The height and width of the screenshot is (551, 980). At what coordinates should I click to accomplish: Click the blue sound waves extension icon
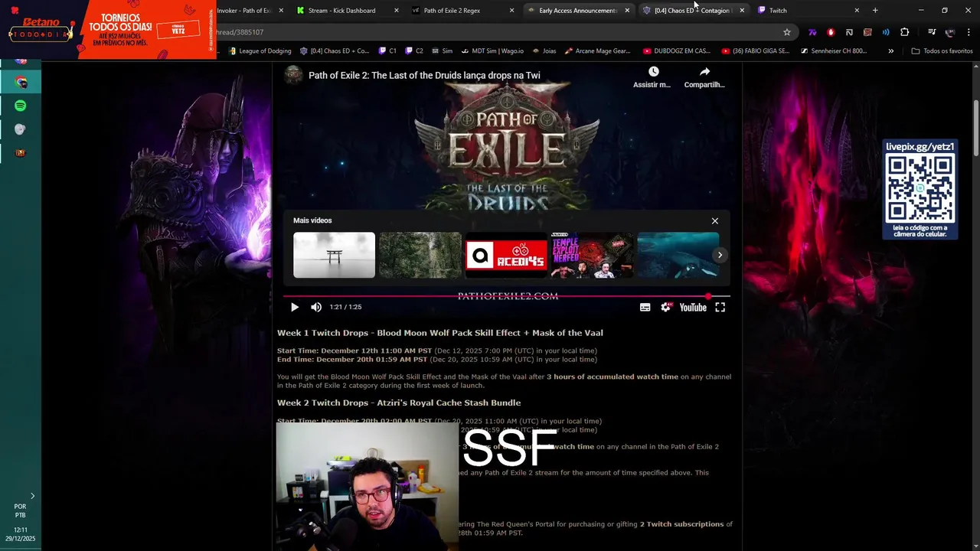point(886,32)
